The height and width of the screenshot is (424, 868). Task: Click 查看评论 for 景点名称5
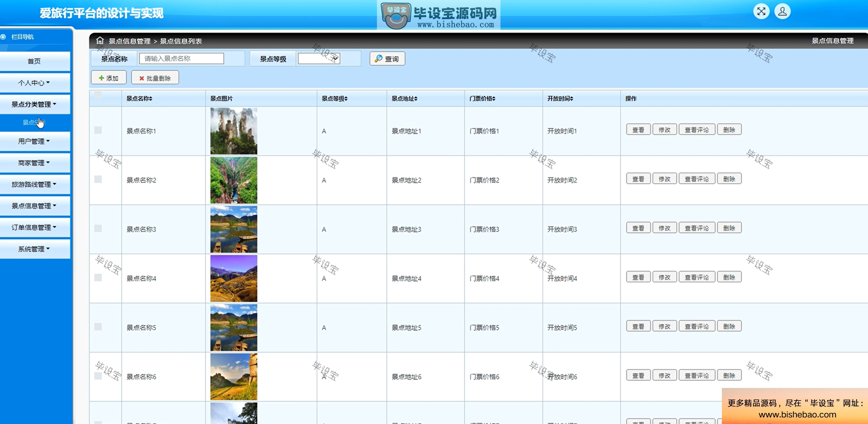(x=697, y=326)
